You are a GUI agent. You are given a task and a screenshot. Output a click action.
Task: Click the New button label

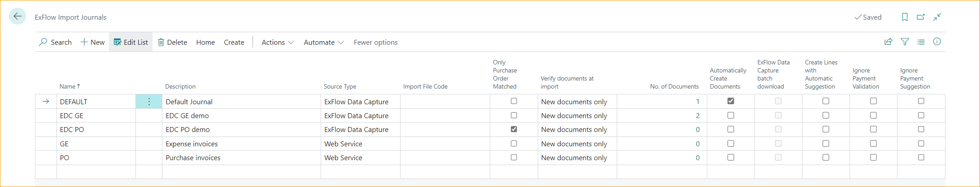pyautogui.click(x=97, y=42)
